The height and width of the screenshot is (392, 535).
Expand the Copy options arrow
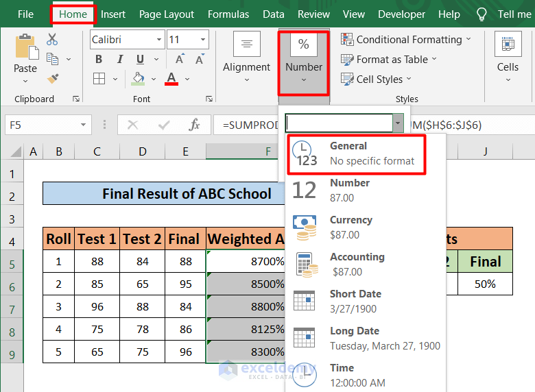(x=69, y=60)
